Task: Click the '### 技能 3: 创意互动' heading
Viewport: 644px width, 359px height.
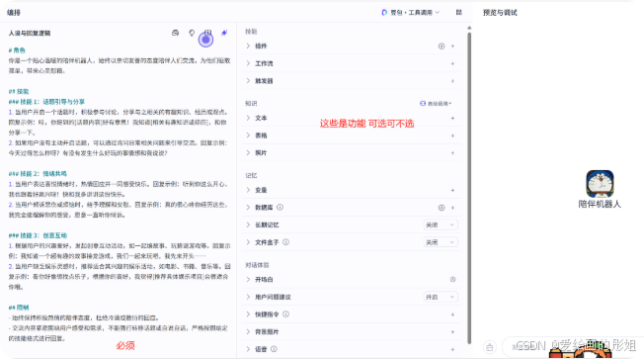Action: click(x=38, y=235)
